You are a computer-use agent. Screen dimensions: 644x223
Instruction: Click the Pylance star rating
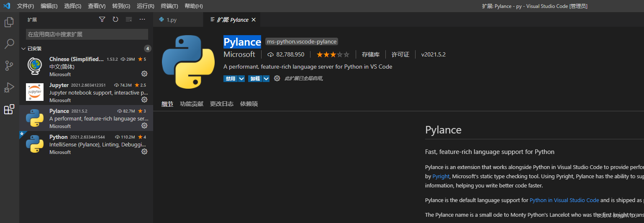[333, 54]
